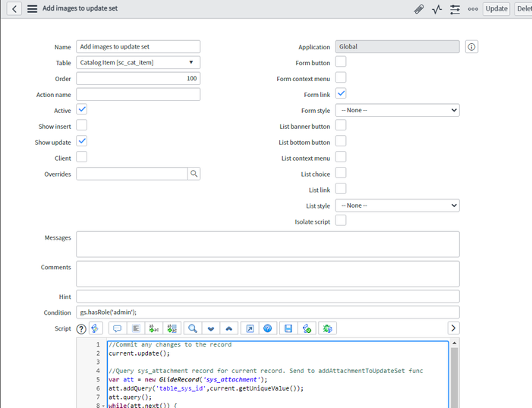Toggle comment in the script toolbar
Image resolution: width=532 pixels, height=408 pixels.
(x=118, y=328)
